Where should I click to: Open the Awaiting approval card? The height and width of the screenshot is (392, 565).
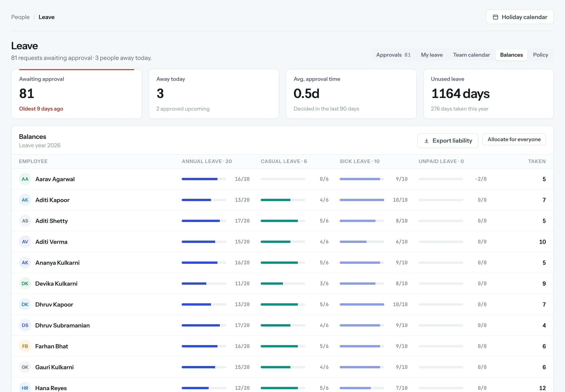[x=77, y=94]
